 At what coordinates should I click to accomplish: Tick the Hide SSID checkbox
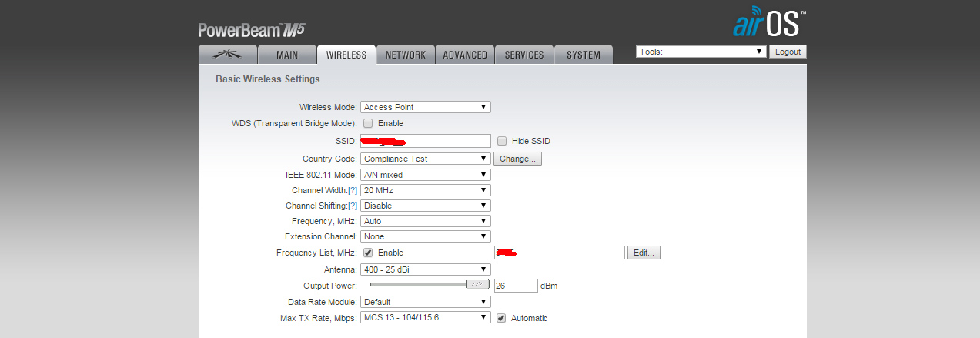tap(502, 141)
